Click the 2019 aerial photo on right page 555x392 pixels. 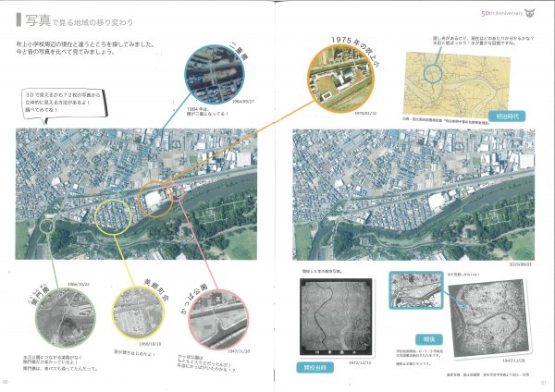click(413, 192)
